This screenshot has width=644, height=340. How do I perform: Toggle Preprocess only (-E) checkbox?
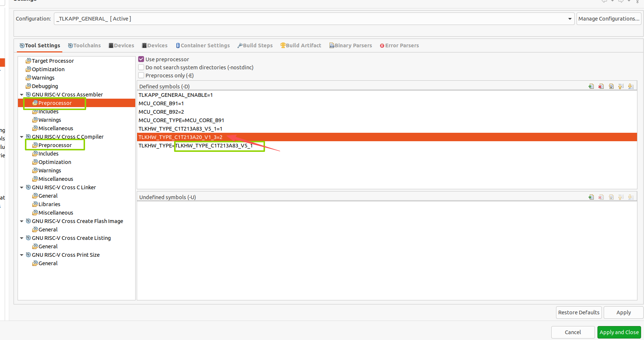141,76
